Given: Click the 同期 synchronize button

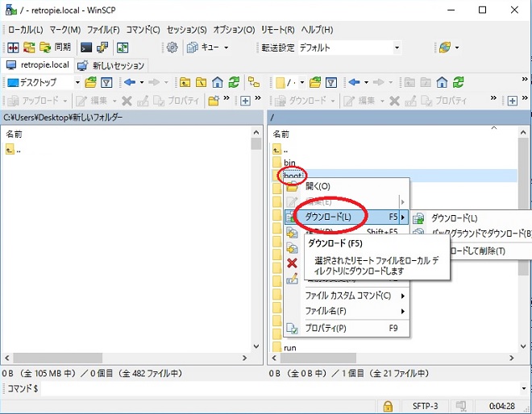Looking at the screenshot, I should point(55,48).
